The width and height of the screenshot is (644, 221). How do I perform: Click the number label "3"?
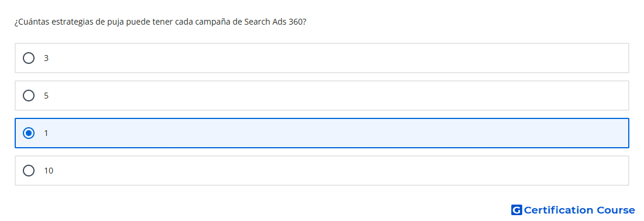pos(46,59)
